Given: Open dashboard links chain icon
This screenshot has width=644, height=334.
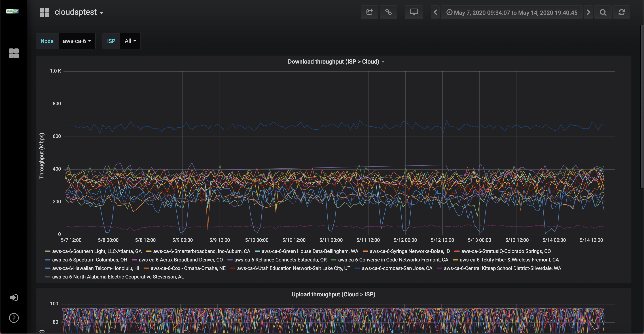Looking at the screenshot, I should [388, 12].
